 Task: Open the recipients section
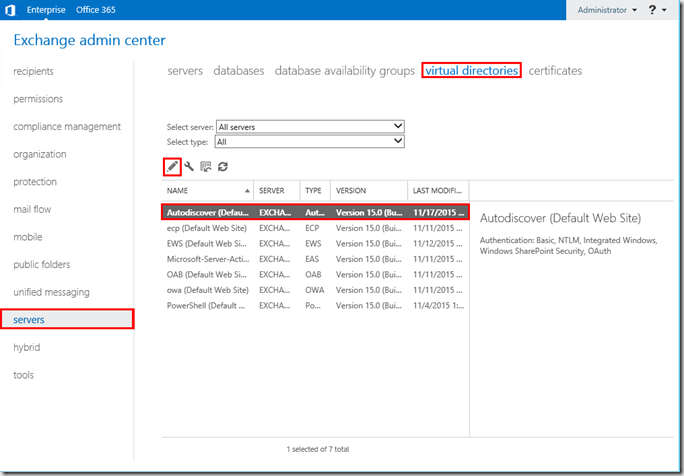tap(34, 72)
